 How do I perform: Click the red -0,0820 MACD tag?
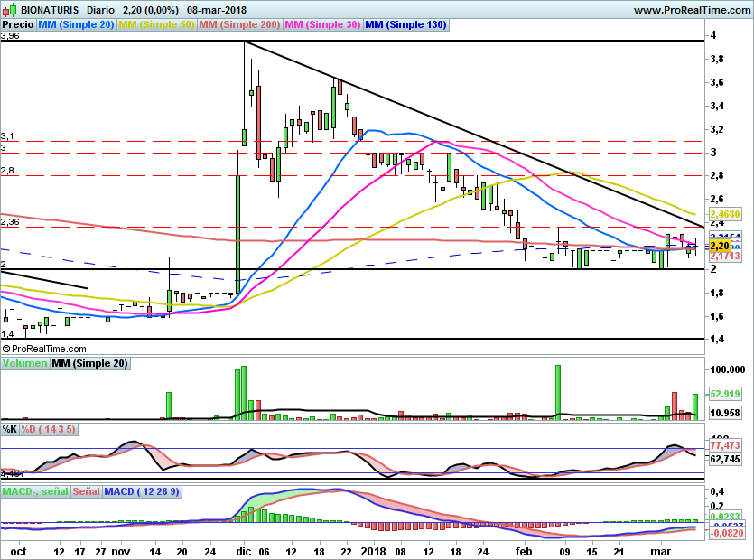[726, 533]
